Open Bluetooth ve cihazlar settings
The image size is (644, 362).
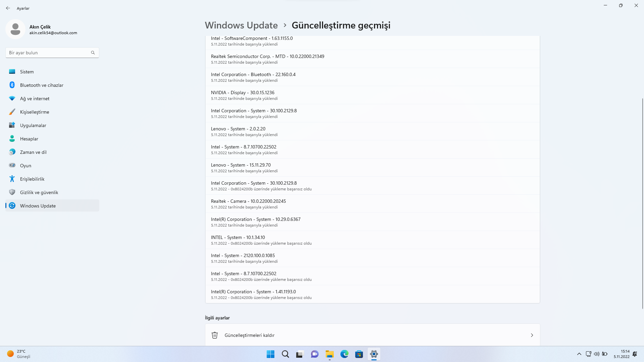42,85
